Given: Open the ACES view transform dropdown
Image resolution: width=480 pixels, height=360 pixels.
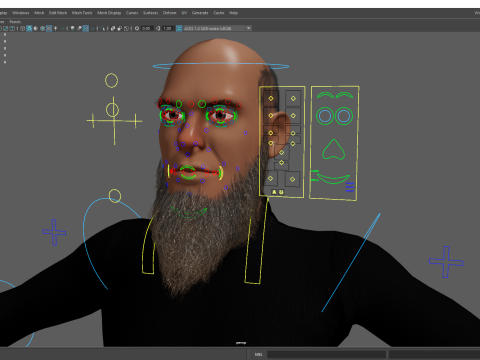Looking at the screenshot, I should [x=217, y=29].
